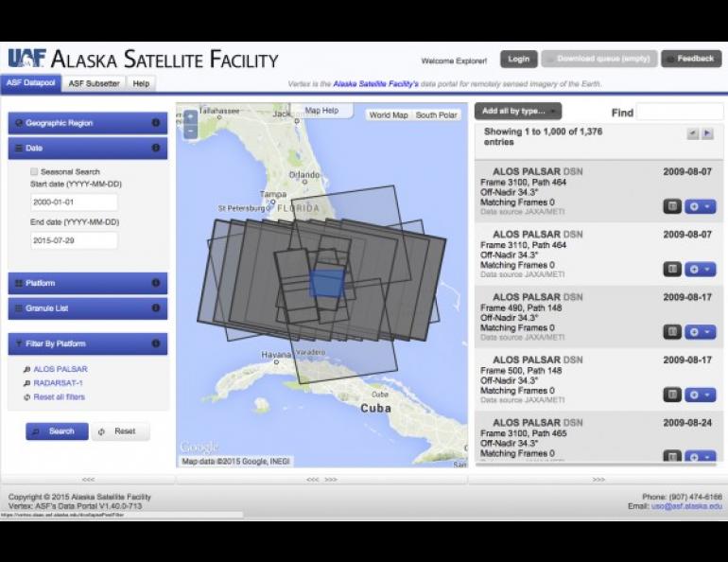Screen dimensions: 728x562
Task: Switch to ASF Subsetter tab
Action: tap(95, 83)
